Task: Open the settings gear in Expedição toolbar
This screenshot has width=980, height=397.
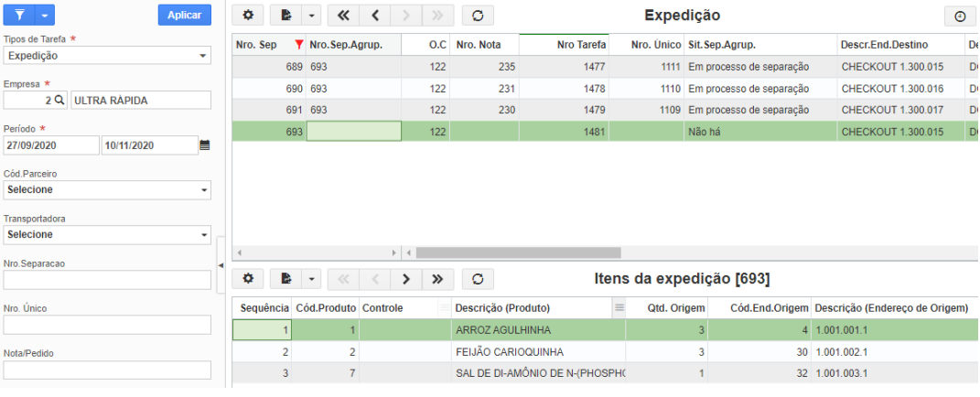Action: (x=248, y=16)
